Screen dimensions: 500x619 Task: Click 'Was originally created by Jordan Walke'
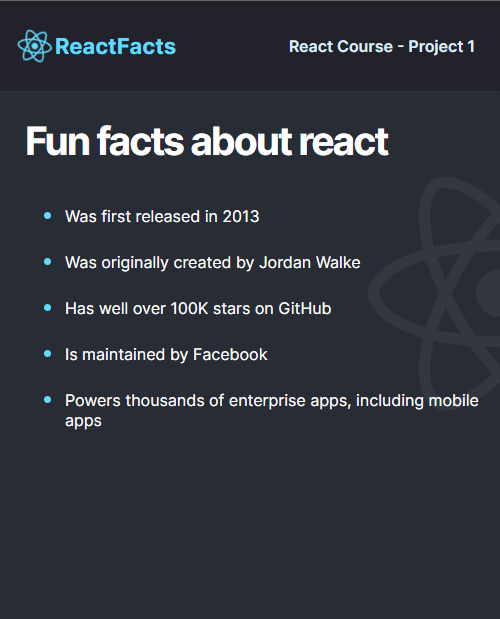coord(213,263)
